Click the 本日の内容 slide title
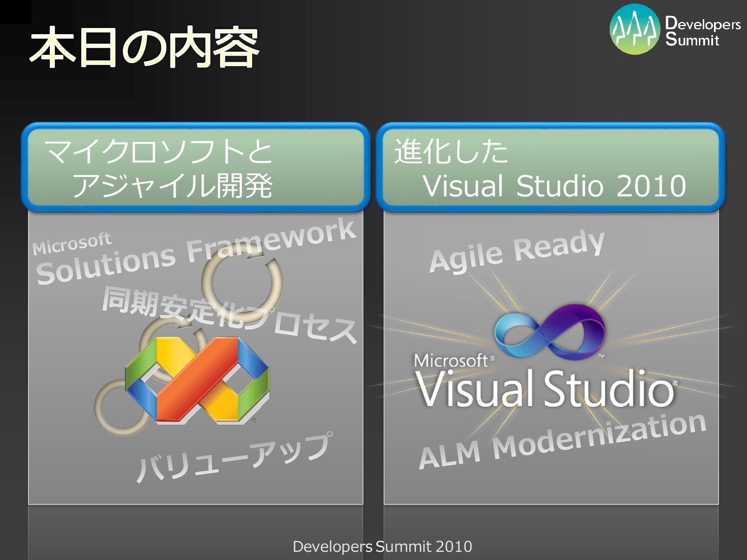Image resolution: width=747 pixels, height=560 pixels. coord(145,47)
